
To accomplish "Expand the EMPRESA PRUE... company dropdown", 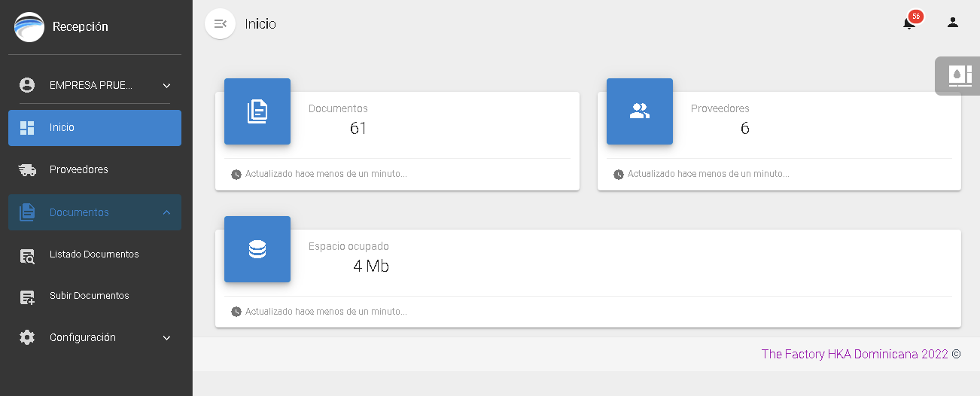I will click(166, 86).
